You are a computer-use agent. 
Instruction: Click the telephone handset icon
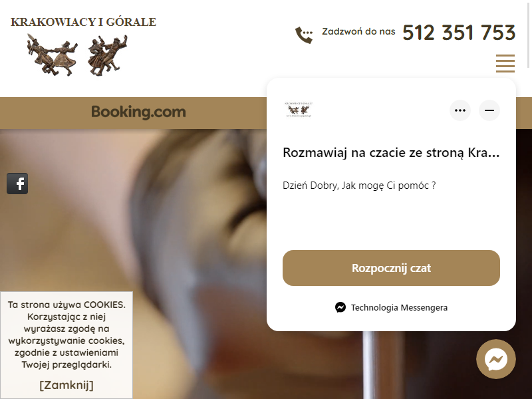pyautogui.click(x=304, y=35)
